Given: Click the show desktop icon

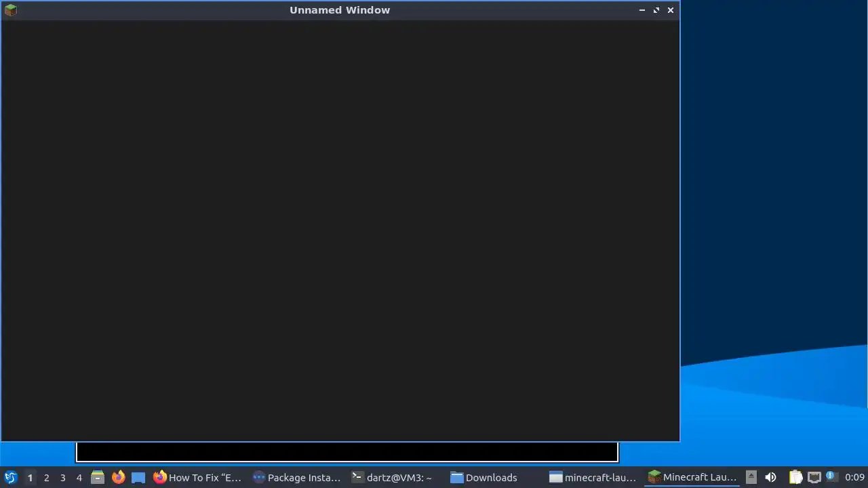Looking at the screenshot, I should click(138, 478).
